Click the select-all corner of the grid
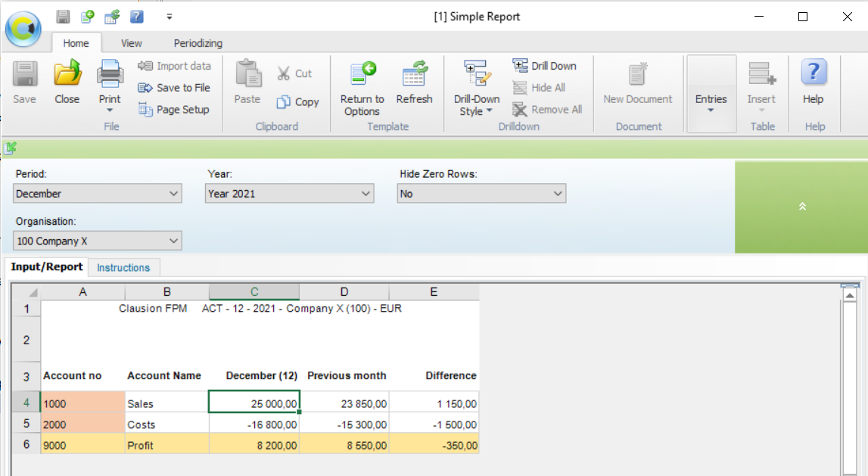Viewport: 868px width, 476px height. click(26, 291)
